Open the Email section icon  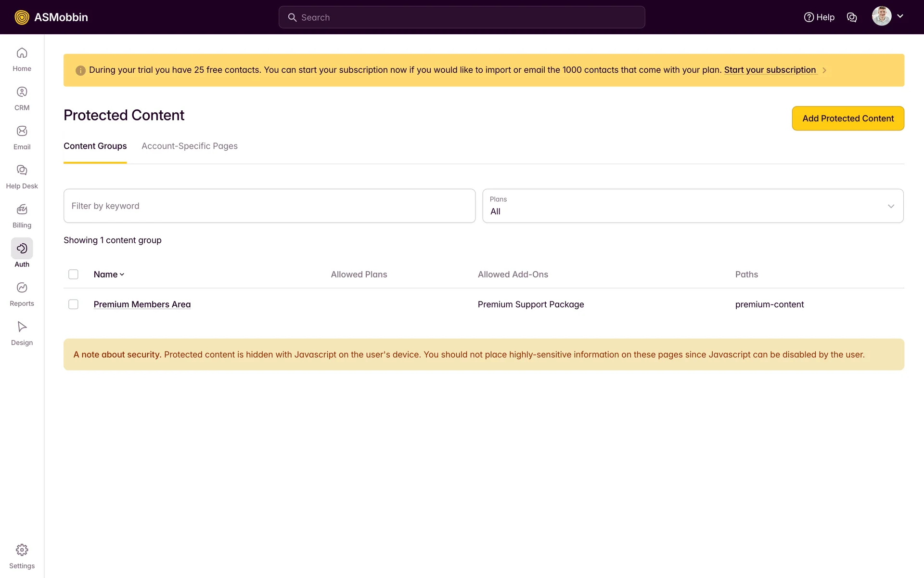pos(22,131)
